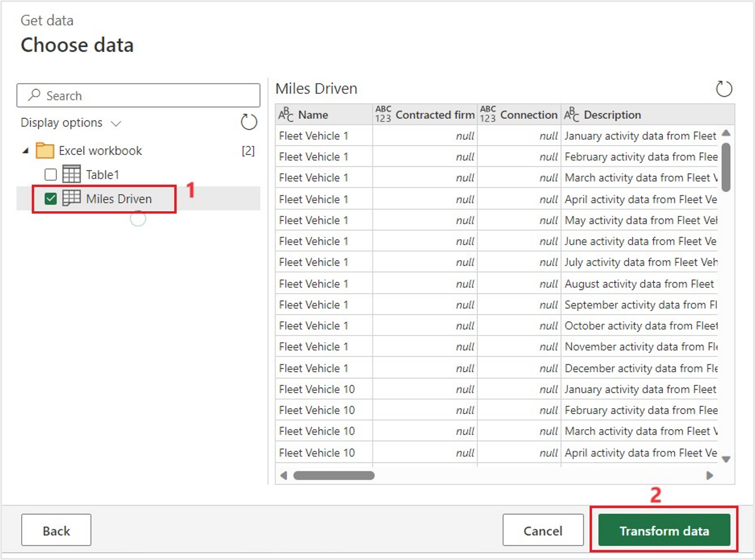
Task: Click the scroll down arrow of preview
Action: 726,459
